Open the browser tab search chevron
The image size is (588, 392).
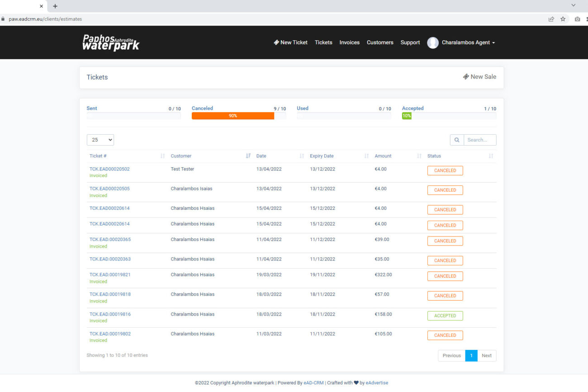(x=574, y=5)
